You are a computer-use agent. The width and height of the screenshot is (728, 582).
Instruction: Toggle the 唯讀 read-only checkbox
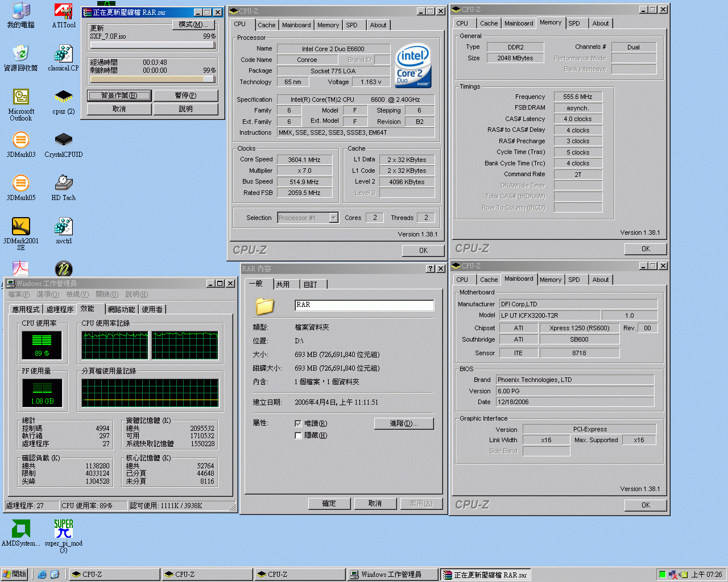pyautogui.click(x=298, y=423)
